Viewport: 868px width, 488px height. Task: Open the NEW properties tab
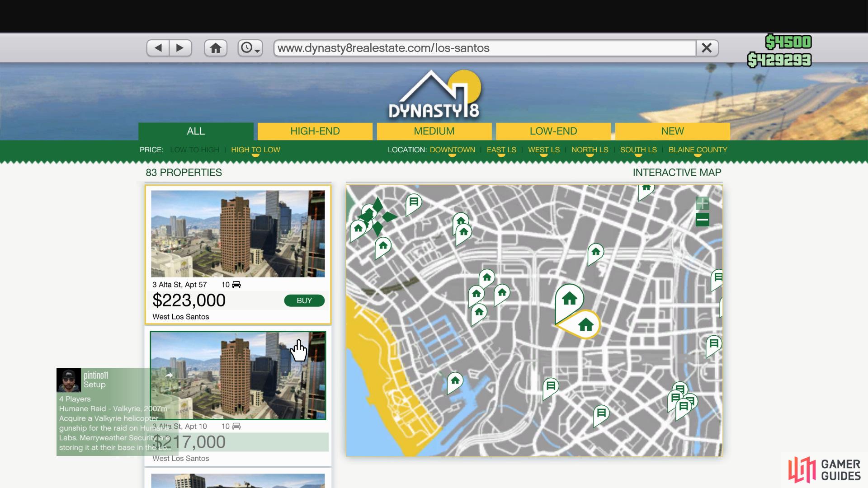pos(672,131)
